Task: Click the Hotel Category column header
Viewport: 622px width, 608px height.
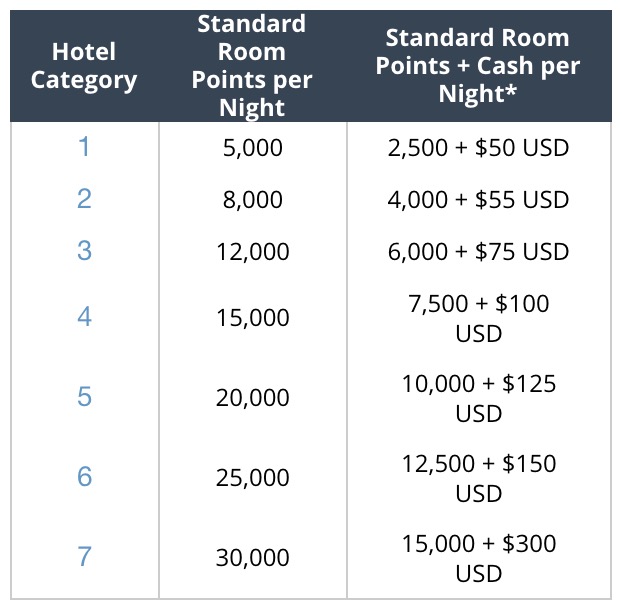Action: (x=84, y=66)
